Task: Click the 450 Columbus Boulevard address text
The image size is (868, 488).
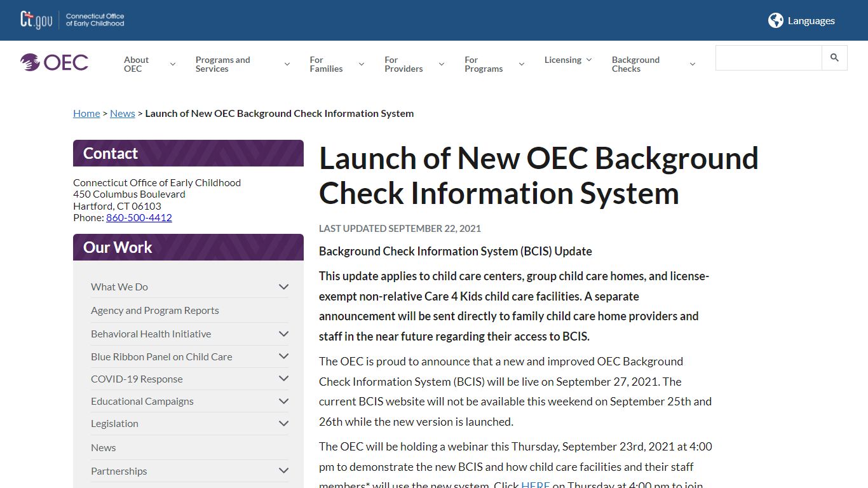Action: click(129, 194)
